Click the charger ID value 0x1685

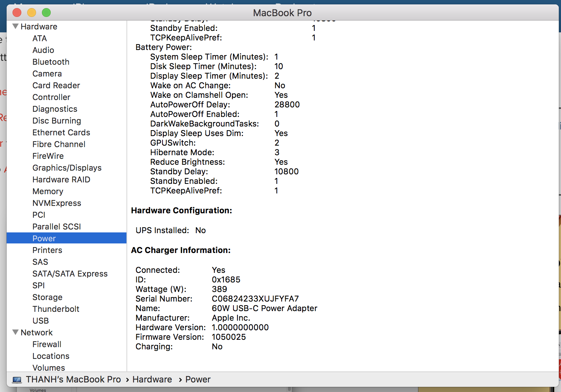tap(226, 279)
